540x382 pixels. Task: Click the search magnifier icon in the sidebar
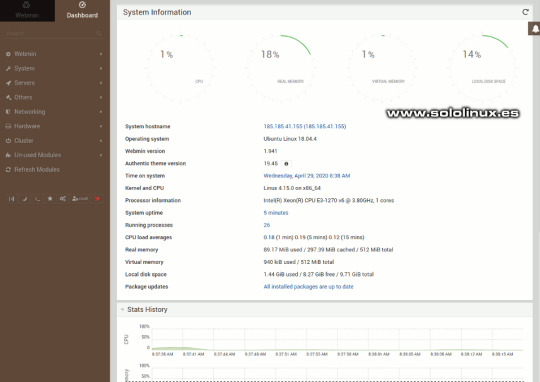[x=99, y=33]
